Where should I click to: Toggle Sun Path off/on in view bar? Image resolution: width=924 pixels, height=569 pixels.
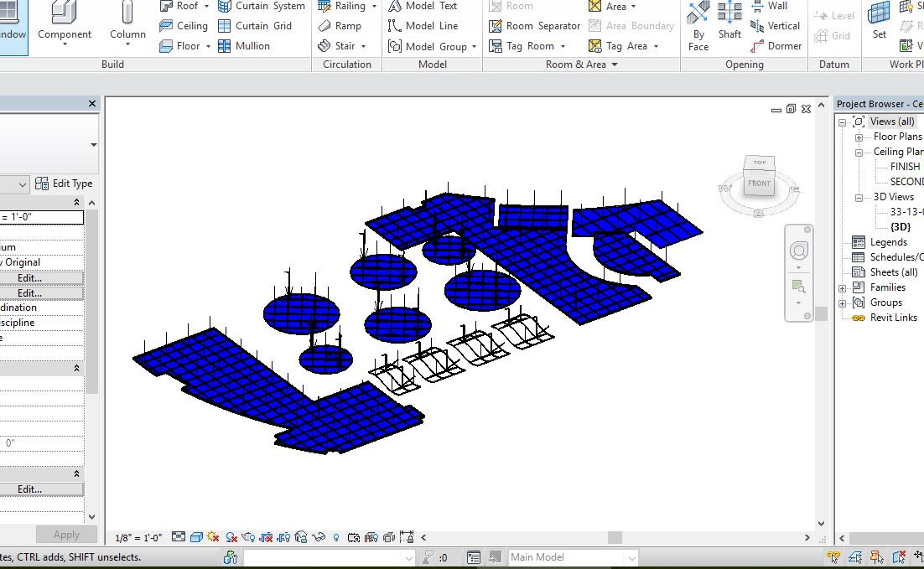point(214,537)
